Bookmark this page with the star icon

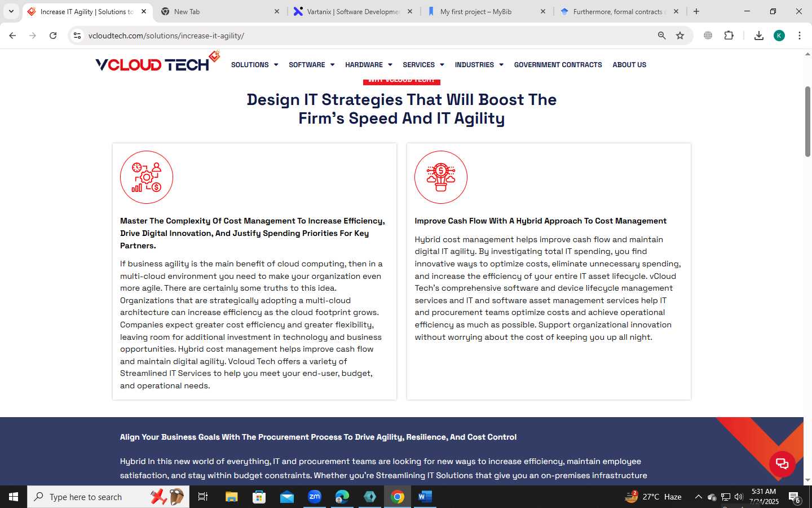(x=680, y=36)
